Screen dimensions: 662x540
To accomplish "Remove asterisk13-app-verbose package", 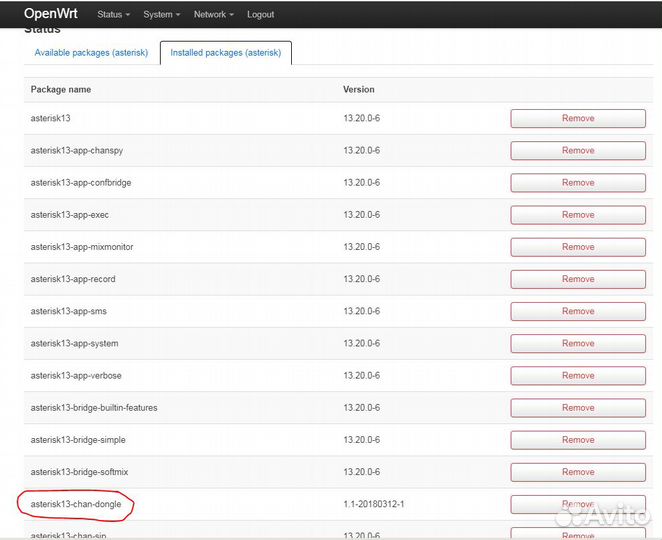I will click(578, 375).
